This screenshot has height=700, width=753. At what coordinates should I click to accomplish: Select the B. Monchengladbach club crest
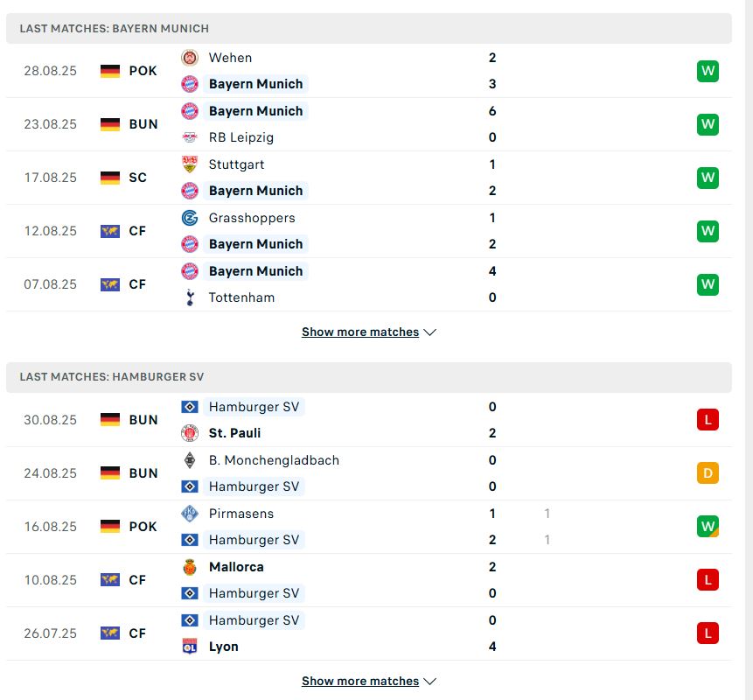pos(192,460)
